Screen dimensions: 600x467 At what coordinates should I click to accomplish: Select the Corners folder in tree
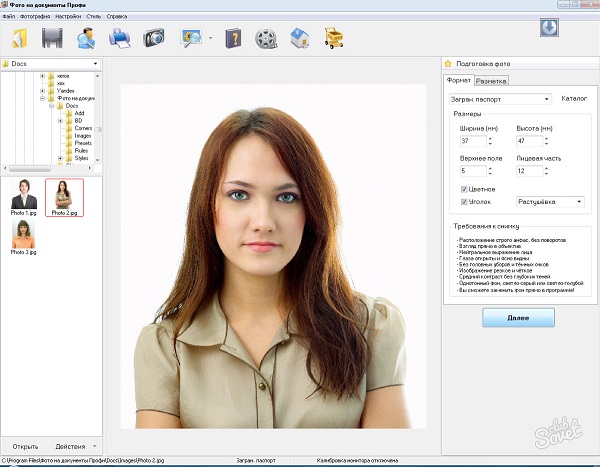click(x=79, y=128)
